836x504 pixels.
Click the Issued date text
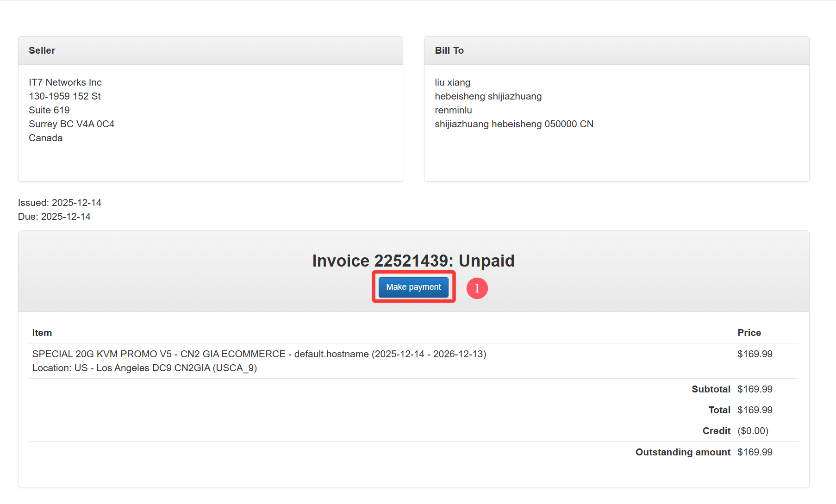[x=60, y=203]
